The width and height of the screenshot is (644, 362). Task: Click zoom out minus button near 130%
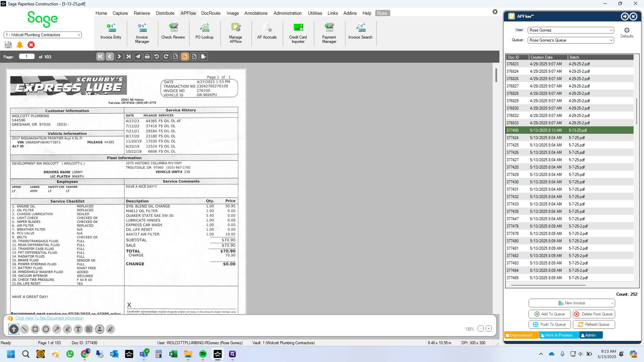click(x=481, y=329)
